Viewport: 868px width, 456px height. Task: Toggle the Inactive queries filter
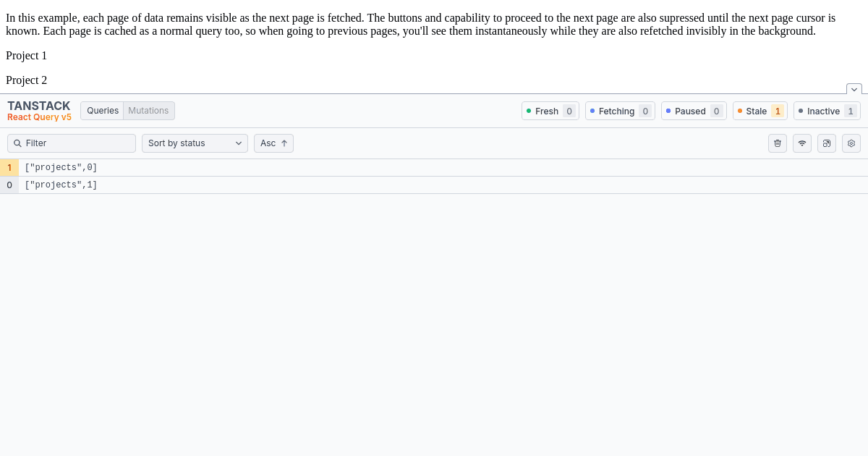pos(827,111)
